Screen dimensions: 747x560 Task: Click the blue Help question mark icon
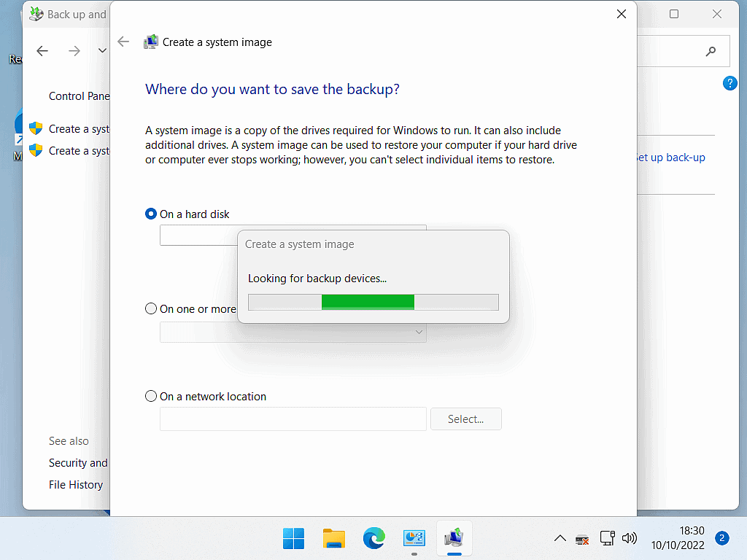point(729,82)
